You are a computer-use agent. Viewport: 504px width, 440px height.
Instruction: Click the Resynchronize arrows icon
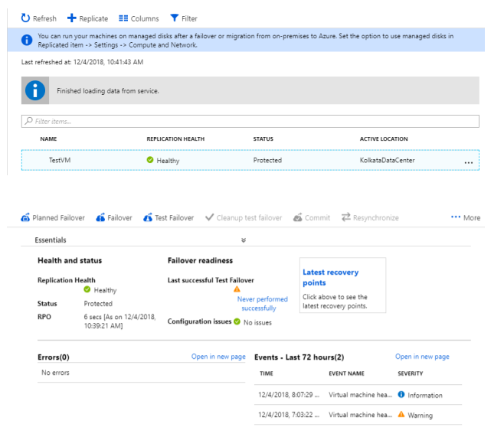point(346,217)
